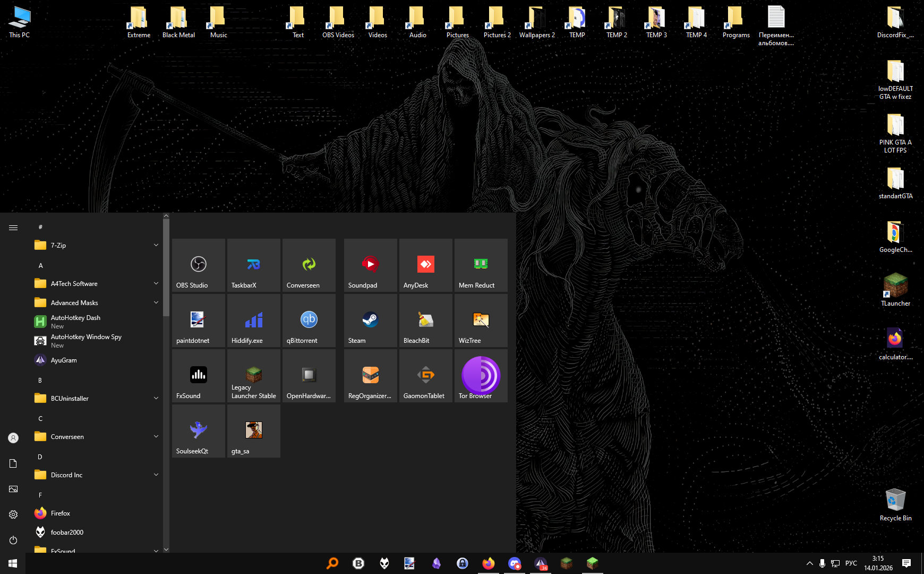Open AutoHotkey Window Spy from the app list
Viewport: 924px width, 574px height.
[x=96, y=341]
